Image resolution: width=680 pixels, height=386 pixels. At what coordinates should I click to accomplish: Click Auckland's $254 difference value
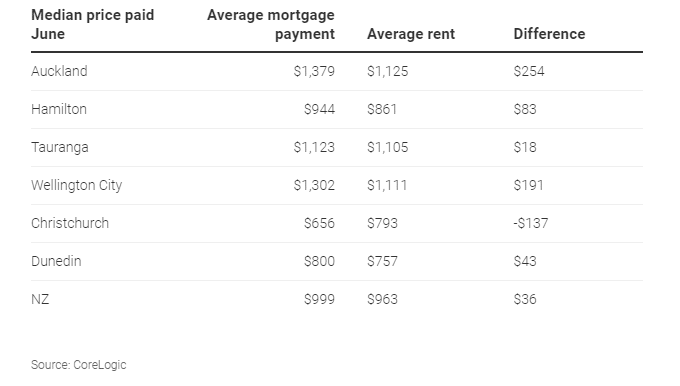529,71
